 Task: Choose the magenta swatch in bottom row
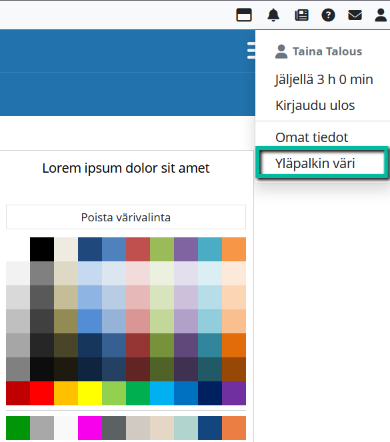(x=90, y=428)
